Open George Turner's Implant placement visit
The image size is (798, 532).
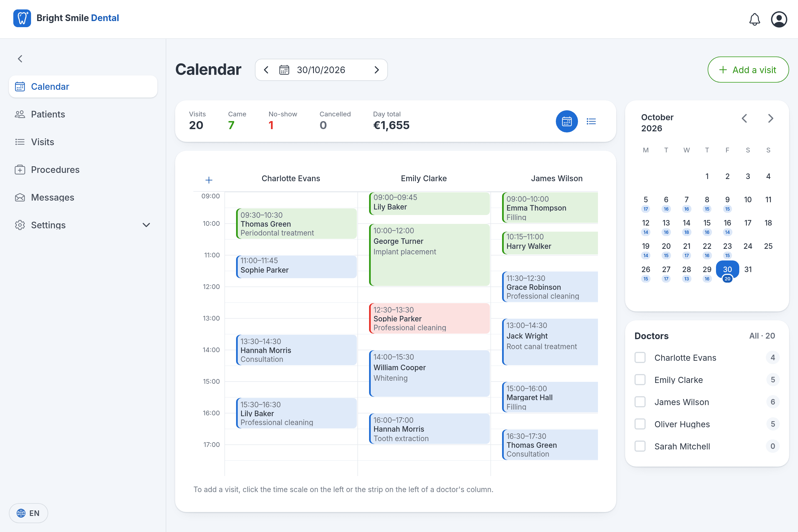[x=429, y=255]
